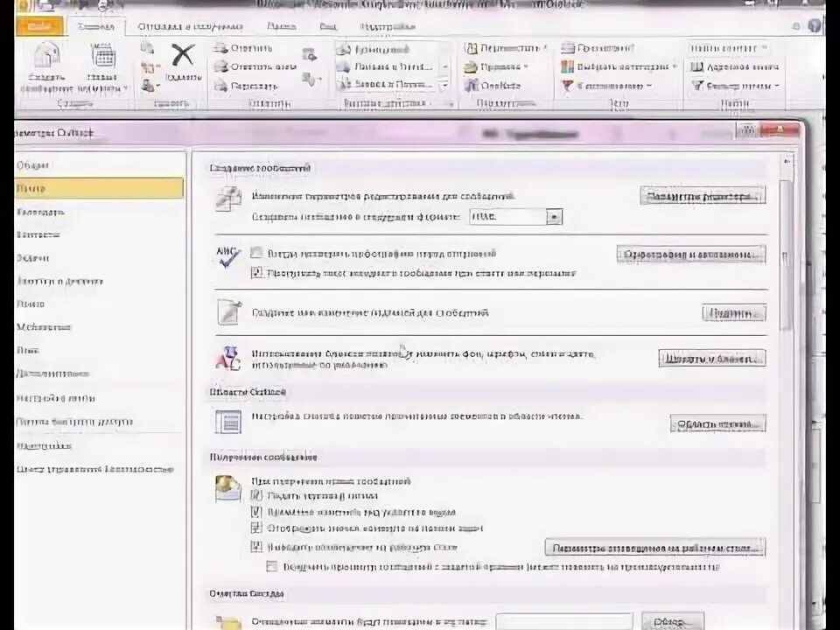Switch to the Вид ribbon tab
This screenshot has height=630, width=840.
coord(328,25)
